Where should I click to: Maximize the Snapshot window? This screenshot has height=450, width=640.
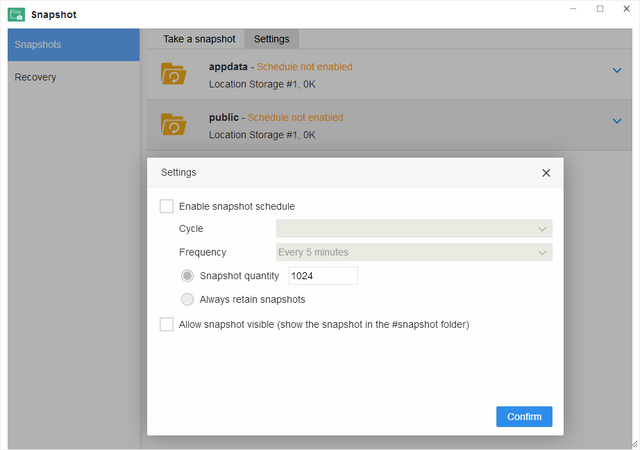(x=600, y=9)
